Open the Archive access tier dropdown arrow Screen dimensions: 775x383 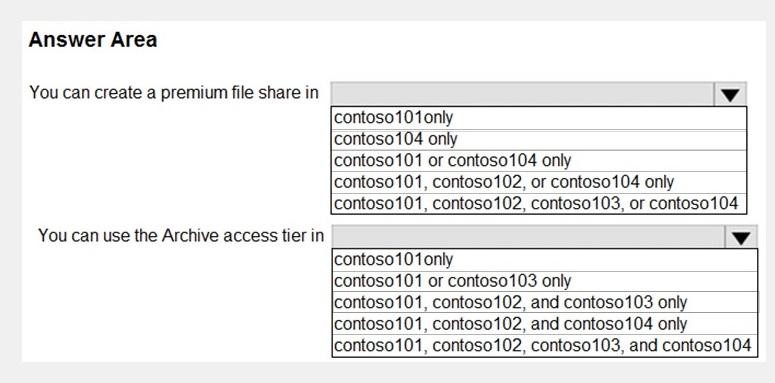click(740, 237)
